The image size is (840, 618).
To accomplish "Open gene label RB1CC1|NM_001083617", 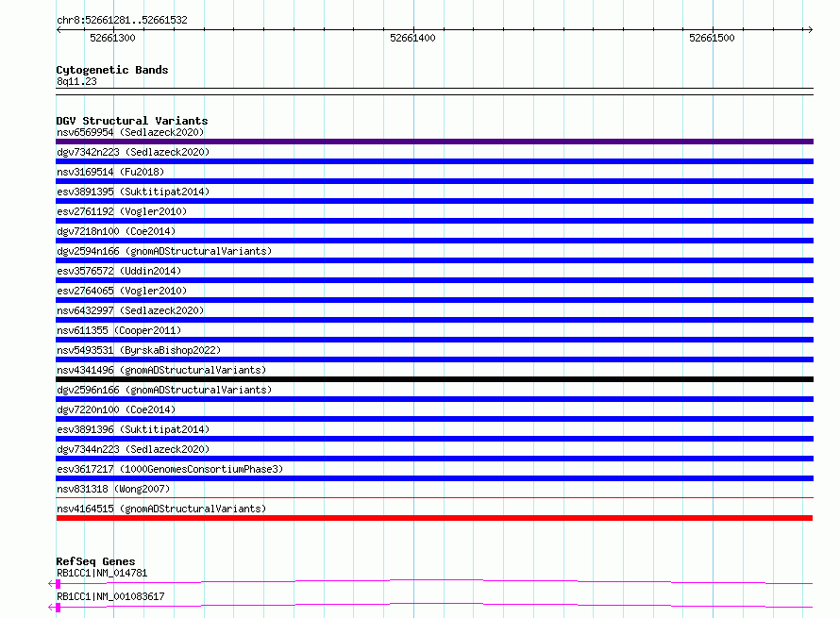I will [110, 596].
